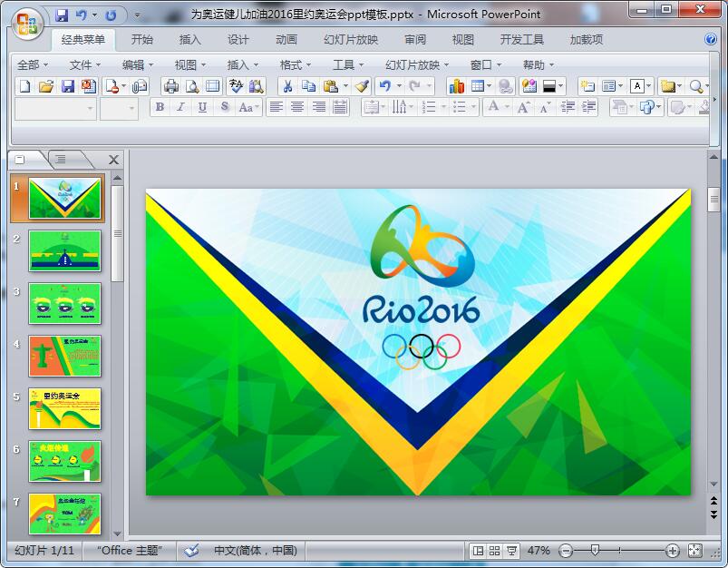The width and height of the screenshot is (728, 568).
Task: Select slide 2 thumbnail in the slides pane
Action: coord(64,250)
